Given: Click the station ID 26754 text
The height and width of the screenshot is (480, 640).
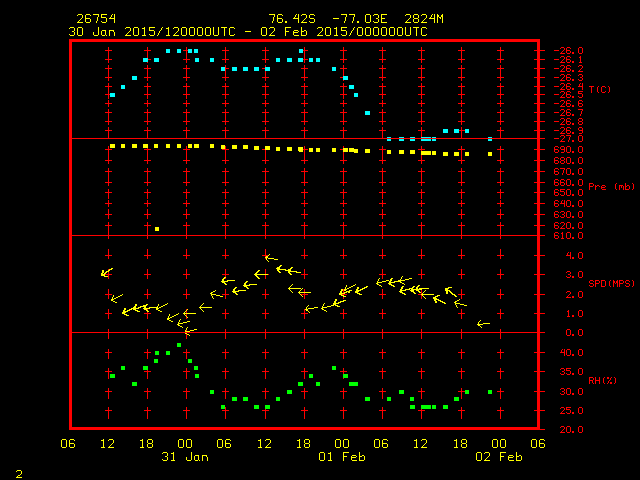Looking at the screenshot, I should pos(95,19).
